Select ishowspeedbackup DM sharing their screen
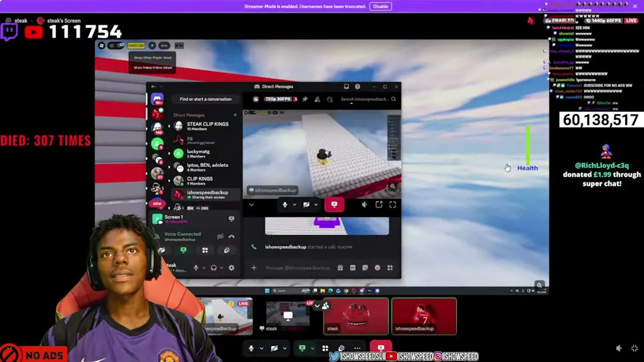Image resolution: width=644 pixels, height=362 pixels. coord(206,194)
